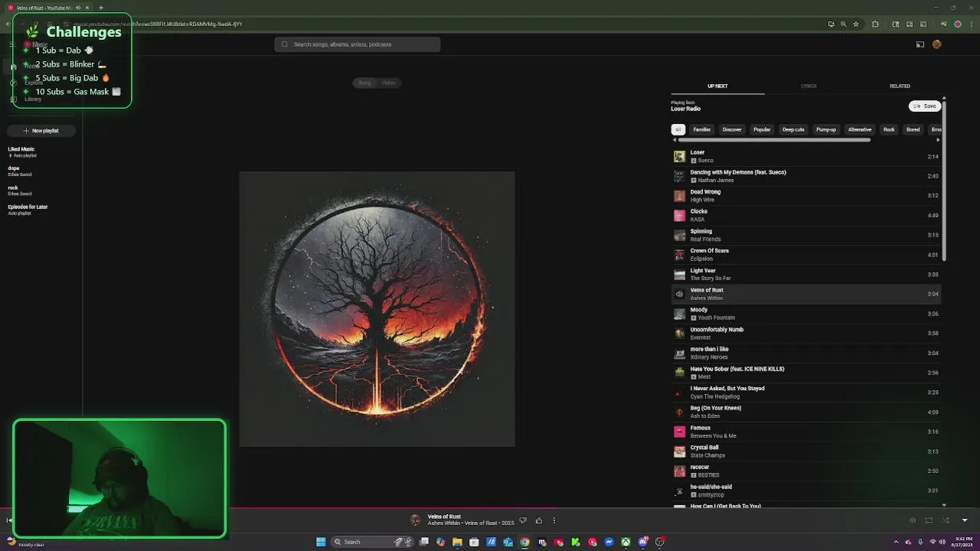Bookmark this page with star icon
980x551 pixels.
coord(856,24)
